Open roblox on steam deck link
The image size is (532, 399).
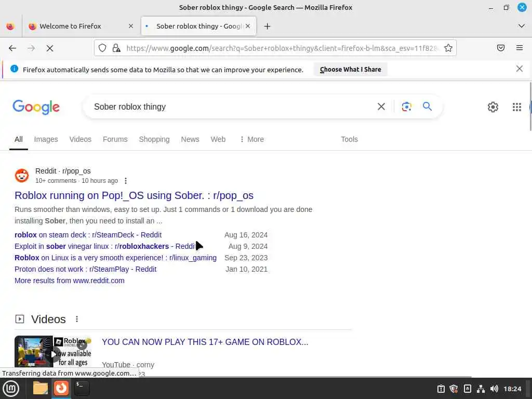click(88, 235)
